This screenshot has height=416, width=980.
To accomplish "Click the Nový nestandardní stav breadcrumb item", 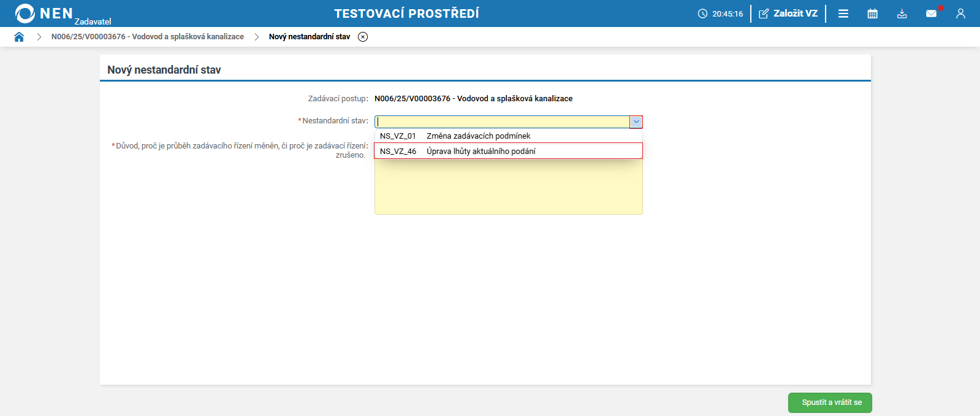I will click(x=310, y=37).
